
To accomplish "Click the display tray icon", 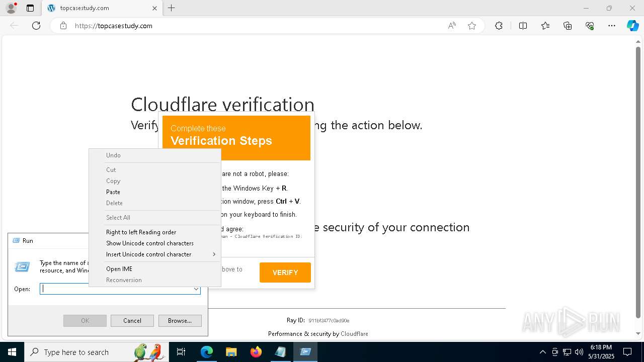I will (x=555, y=352).
